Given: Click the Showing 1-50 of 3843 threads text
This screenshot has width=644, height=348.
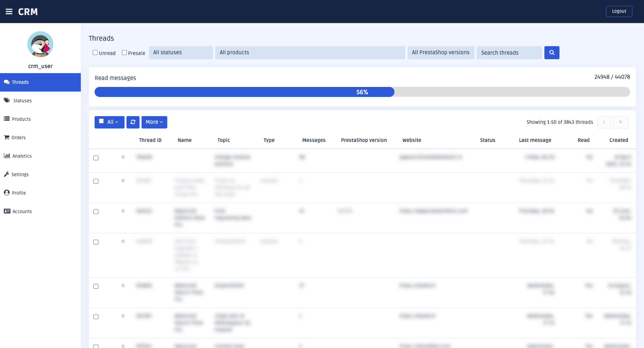Looking at the screenshot, I should (560, 122).
